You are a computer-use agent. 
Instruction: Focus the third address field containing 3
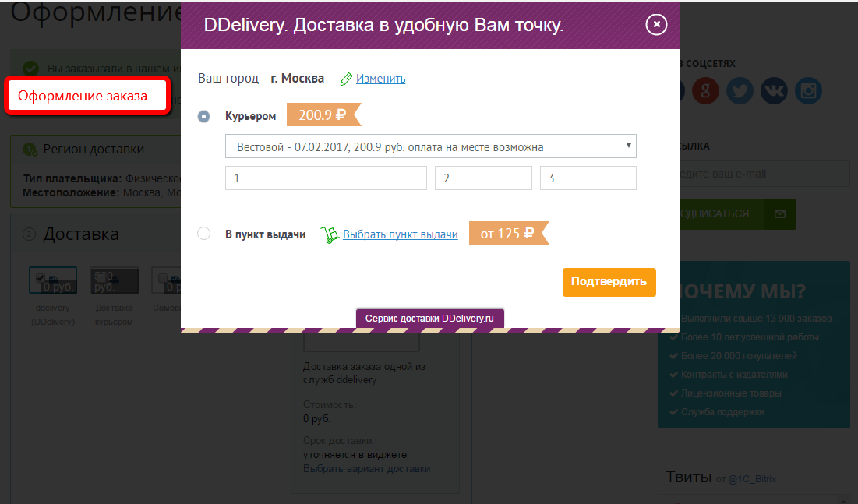(588, 178)
